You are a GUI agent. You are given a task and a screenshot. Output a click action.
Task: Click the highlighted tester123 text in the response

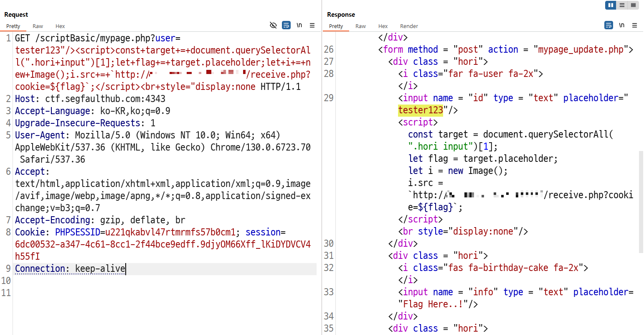point(421,110)
